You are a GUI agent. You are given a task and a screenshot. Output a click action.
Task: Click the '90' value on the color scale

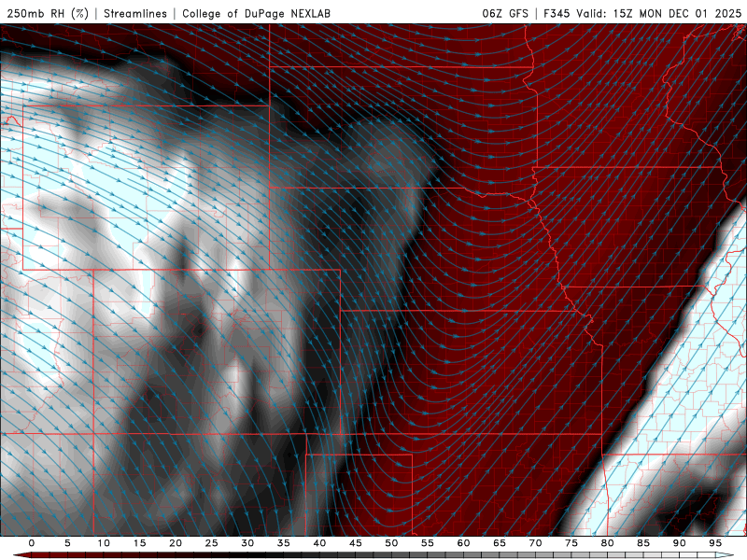tap(680, 543)
